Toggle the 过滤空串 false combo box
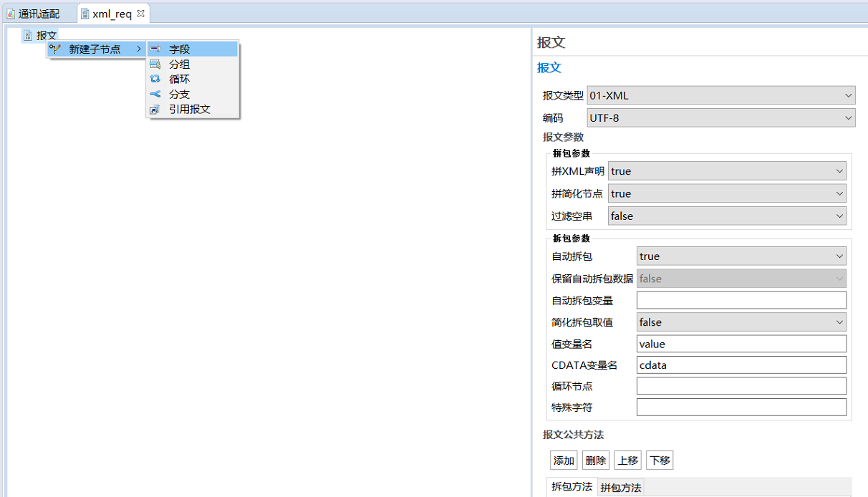The height and width of the screenshot is (497, 868). 726,216
